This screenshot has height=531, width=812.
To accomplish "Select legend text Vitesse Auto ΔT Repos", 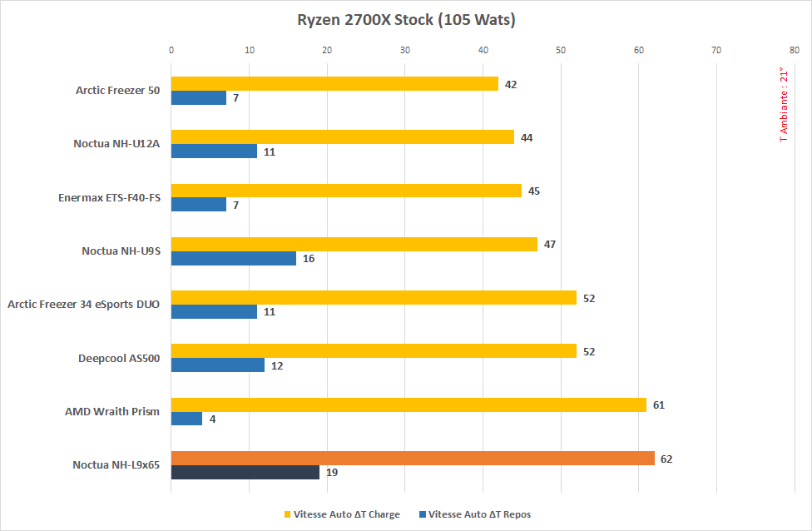I will click(x=479, y=514).
